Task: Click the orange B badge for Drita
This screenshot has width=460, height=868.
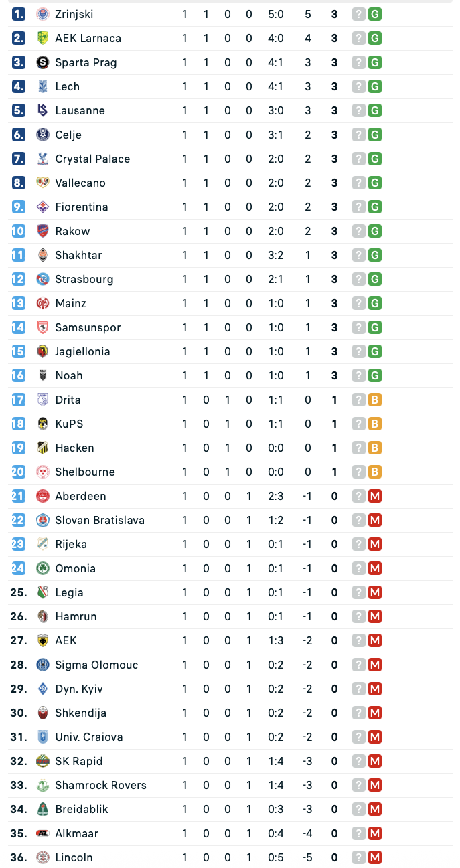Action: pyautogui.click(x=375, y=400)
